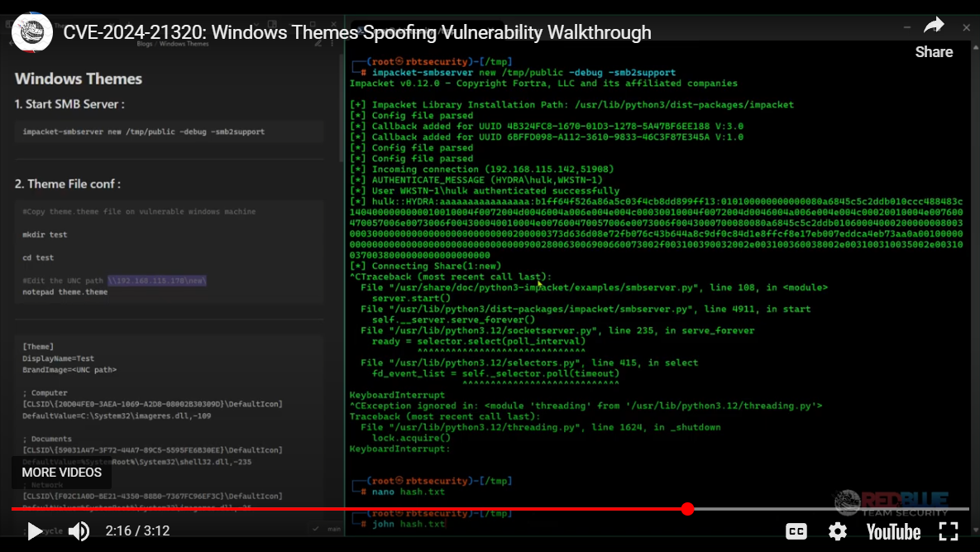Click the 'BrandImage=<UNC path>' line
The image size is (980, 552).
(x=69, y=369)
